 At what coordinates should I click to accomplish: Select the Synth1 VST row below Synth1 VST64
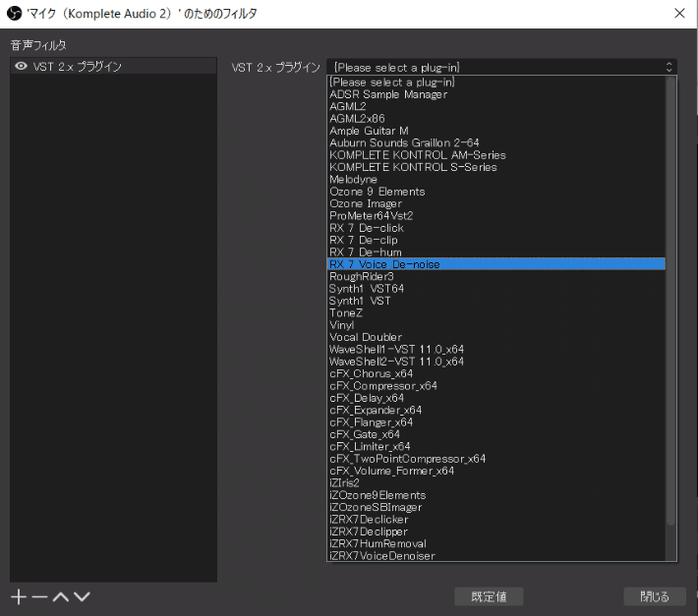[x=496, y=301]
